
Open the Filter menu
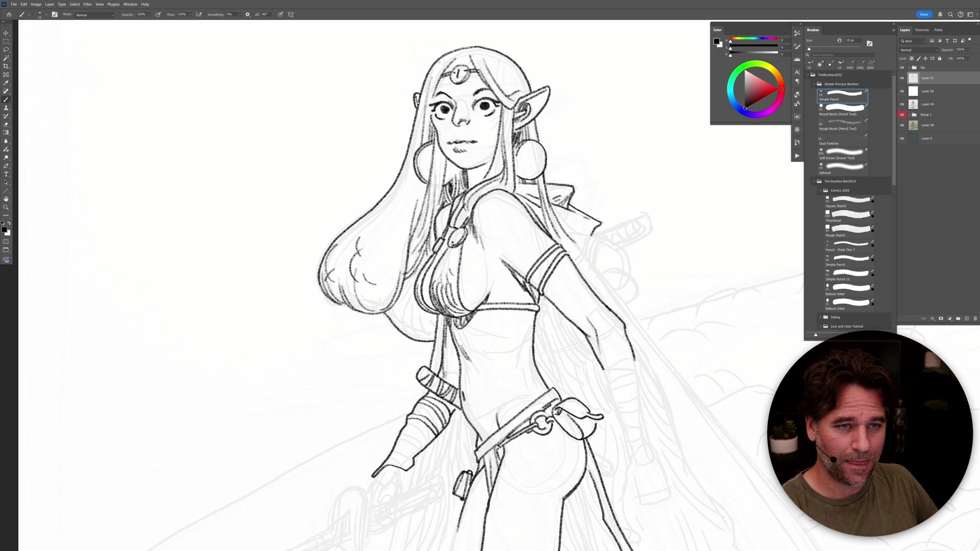pos(87,4)
